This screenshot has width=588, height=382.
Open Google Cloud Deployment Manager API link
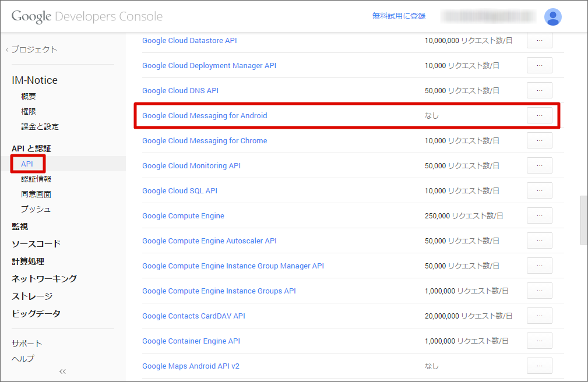pyautogui.click(x=209, y=66)
